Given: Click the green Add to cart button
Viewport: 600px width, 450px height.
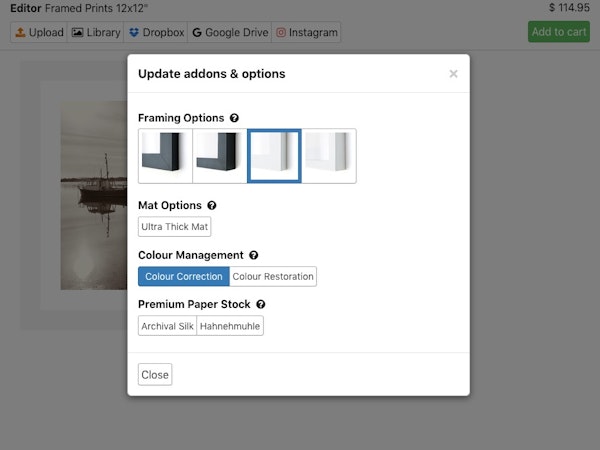Looking at the screenshot, I should coord(558,32).
